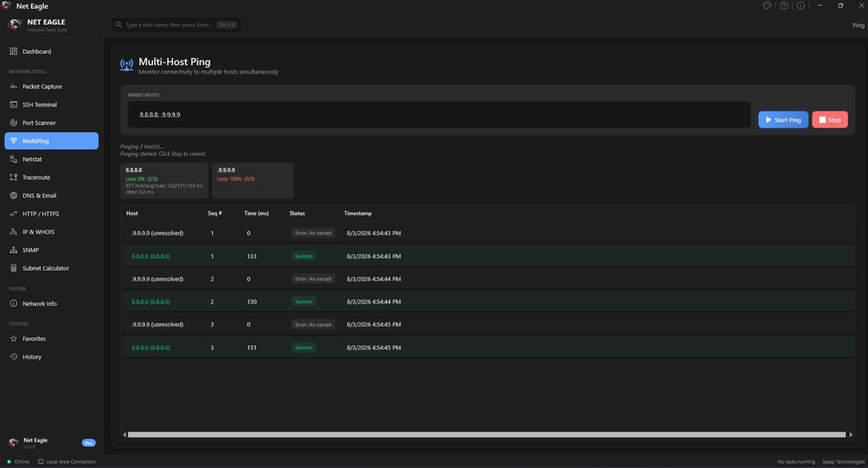This screenshot has width=868, height=468.
Task: Click the Net Eagle logo in sidebar header
Action: click(15, 24)
